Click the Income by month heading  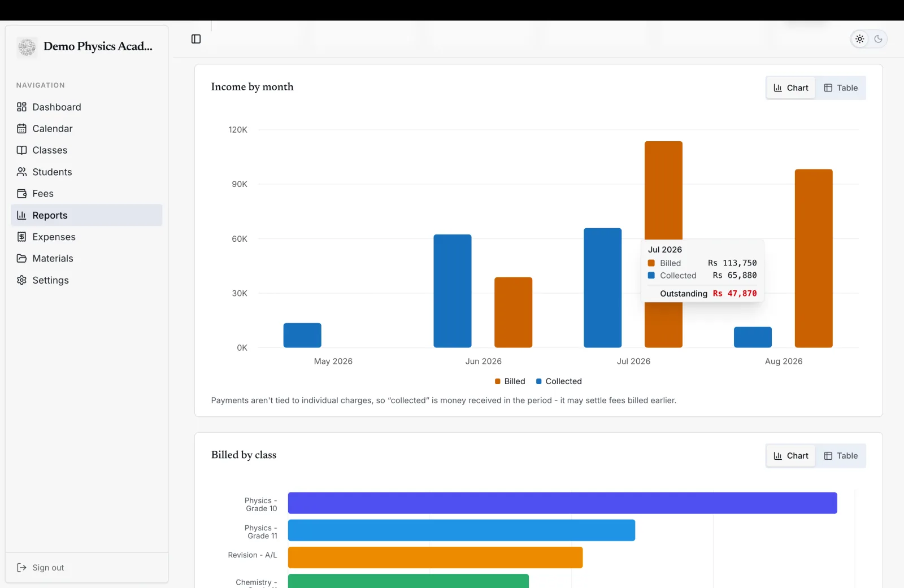[253, 86]
